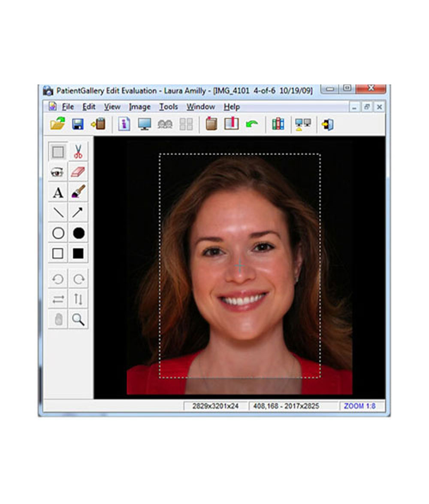Screen dimensions: 429x504
Task: Click the open folder toolbar icon
Action: [x=57, y=125]
